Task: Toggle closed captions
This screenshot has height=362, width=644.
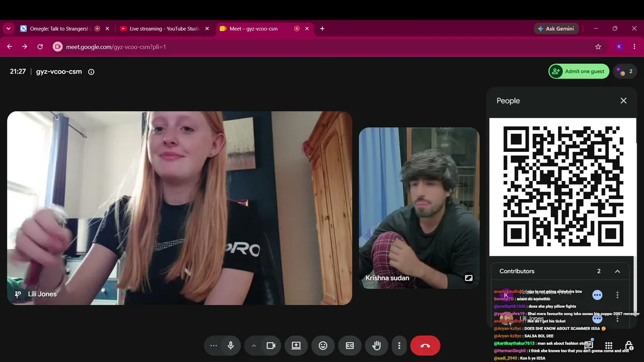Action: [x=350, y=345]
